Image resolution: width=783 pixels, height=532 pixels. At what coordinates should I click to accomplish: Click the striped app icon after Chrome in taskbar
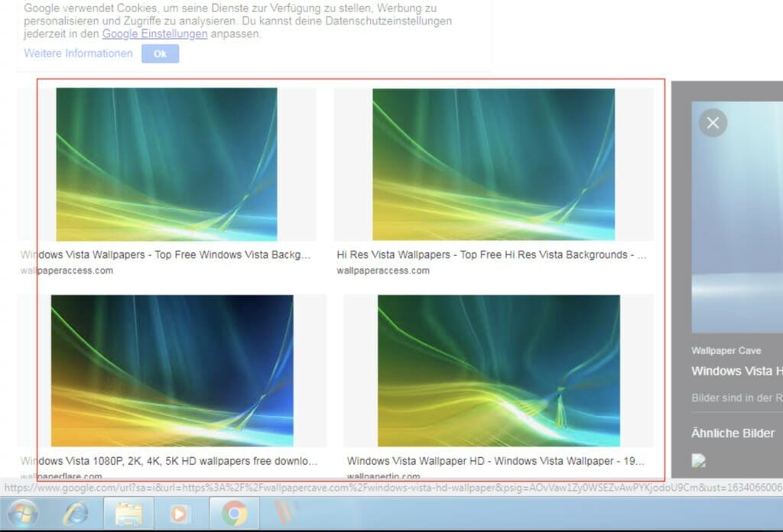(286, 514)
